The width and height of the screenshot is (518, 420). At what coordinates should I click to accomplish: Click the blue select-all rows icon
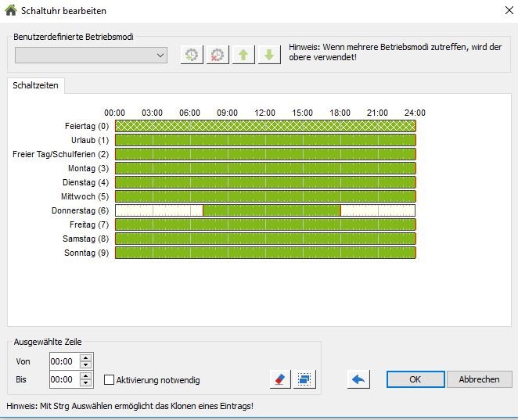pos(304,379)
